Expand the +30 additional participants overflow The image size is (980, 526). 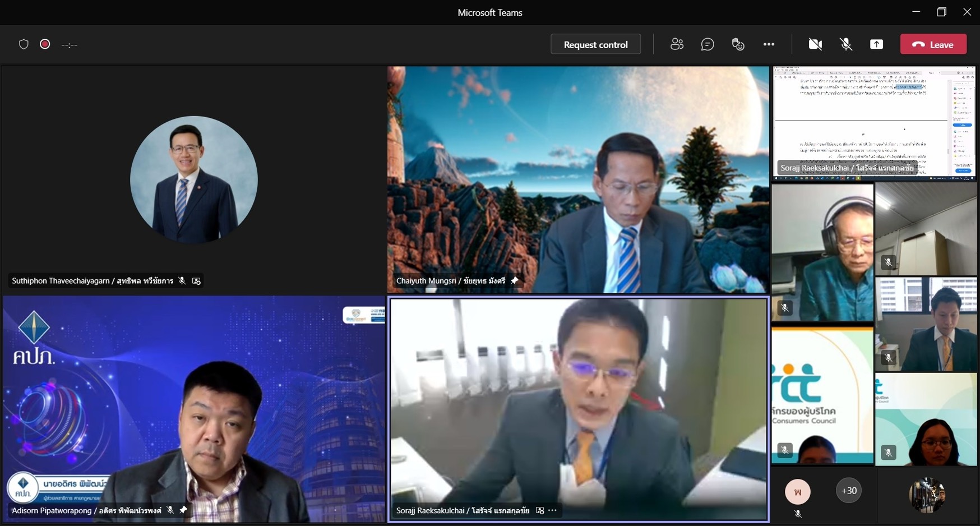[x=849, y=491]
